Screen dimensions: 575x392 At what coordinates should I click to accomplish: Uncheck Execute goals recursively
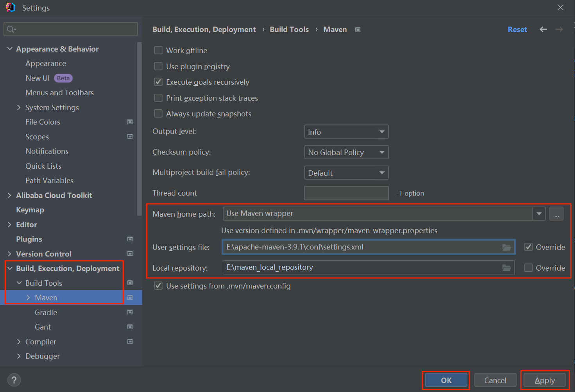tap(158, 82)
